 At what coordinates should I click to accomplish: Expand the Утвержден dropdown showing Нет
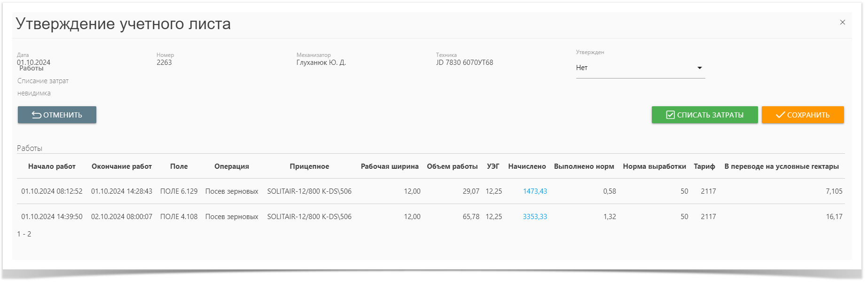pyautogui.click(x=640, y=68)
